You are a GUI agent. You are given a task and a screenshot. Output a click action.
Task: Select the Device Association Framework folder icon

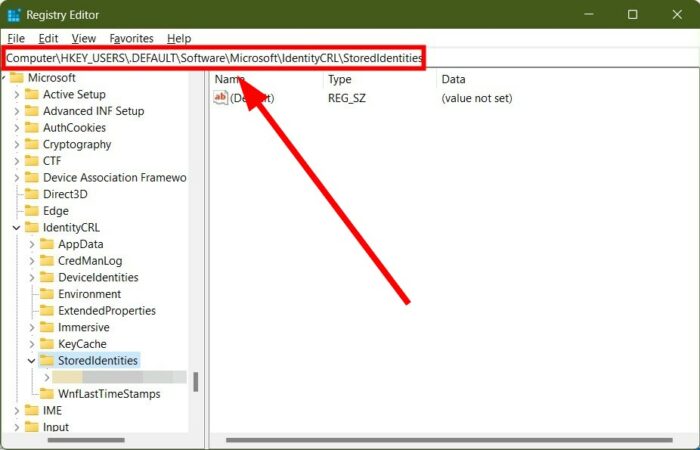tap(32, 178)
